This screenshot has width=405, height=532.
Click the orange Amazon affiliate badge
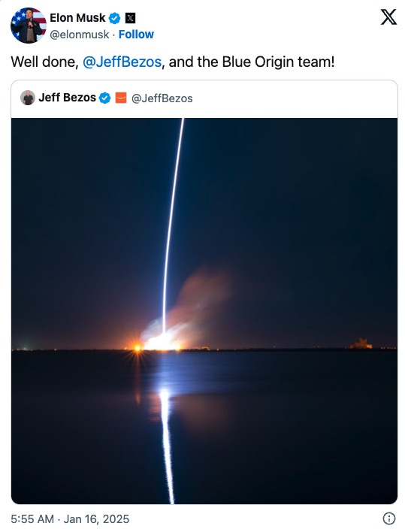(121, 98)
